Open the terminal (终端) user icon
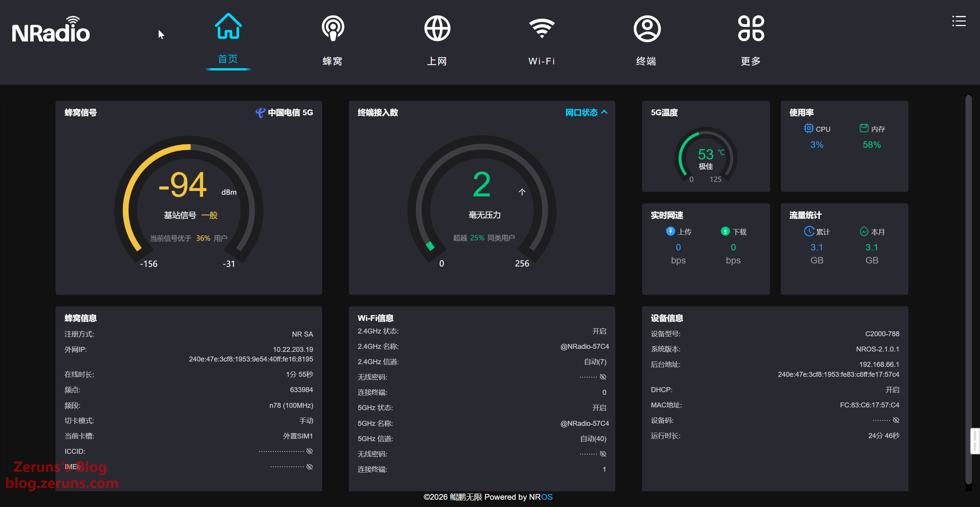980x507 pixels. tap(647, 28)
